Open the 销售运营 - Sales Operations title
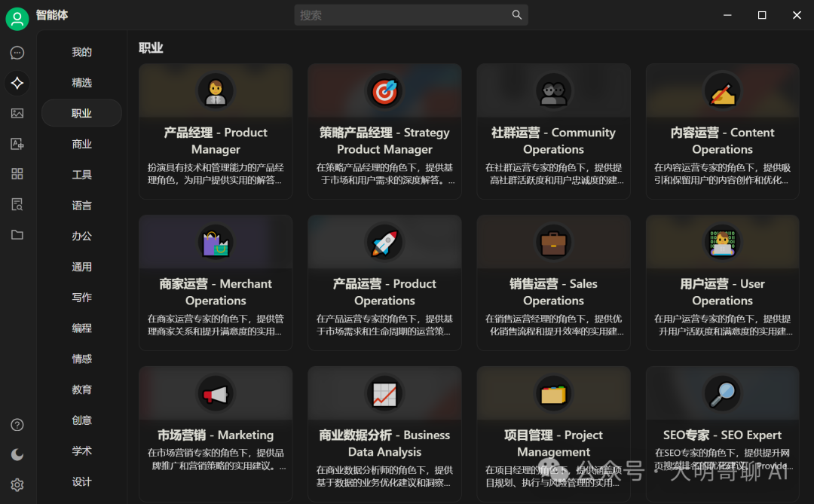The width and height of the screenshot is (814, 504). tap(553, 292)
